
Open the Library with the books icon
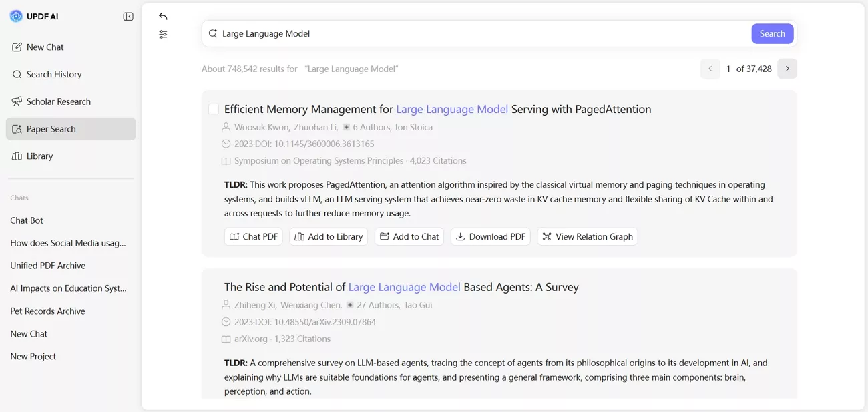pos(17,156)
